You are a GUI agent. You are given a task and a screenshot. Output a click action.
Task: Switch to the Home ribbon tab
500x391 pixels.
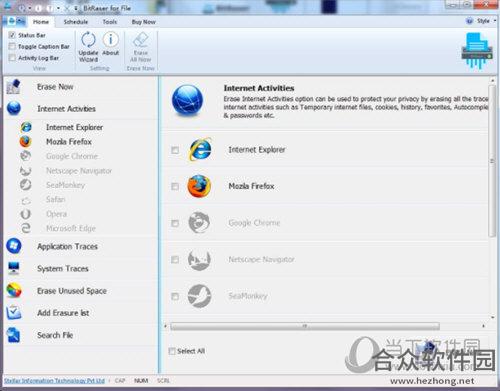41,22
